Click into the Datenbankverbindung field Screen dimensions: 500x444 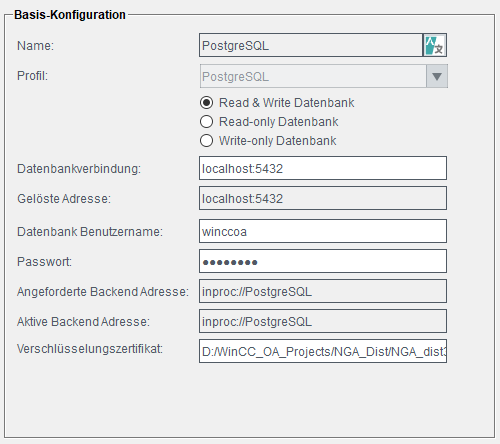pos(323,168)
